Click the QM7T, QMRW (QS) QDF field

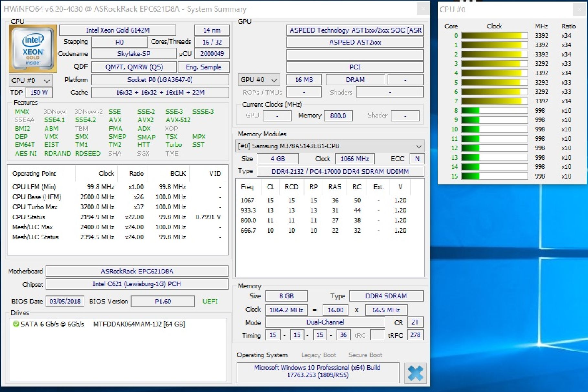click(134, 67)
